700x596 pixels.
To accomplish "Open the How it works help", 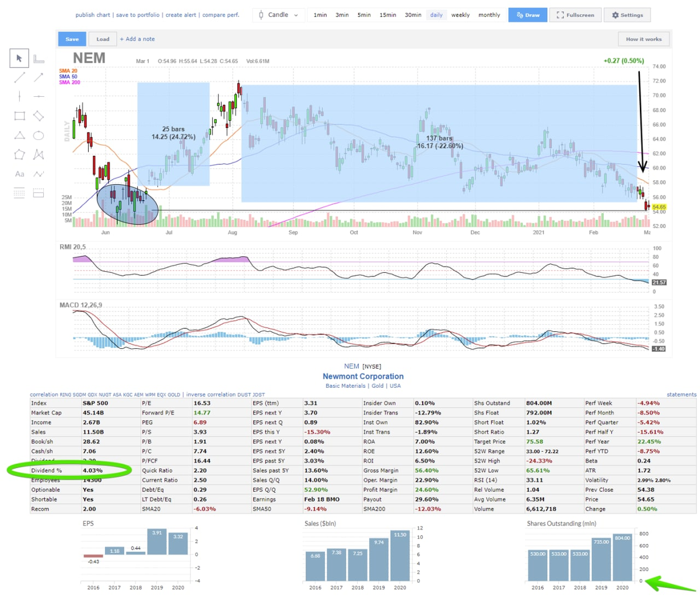I will tap(643, 39).
